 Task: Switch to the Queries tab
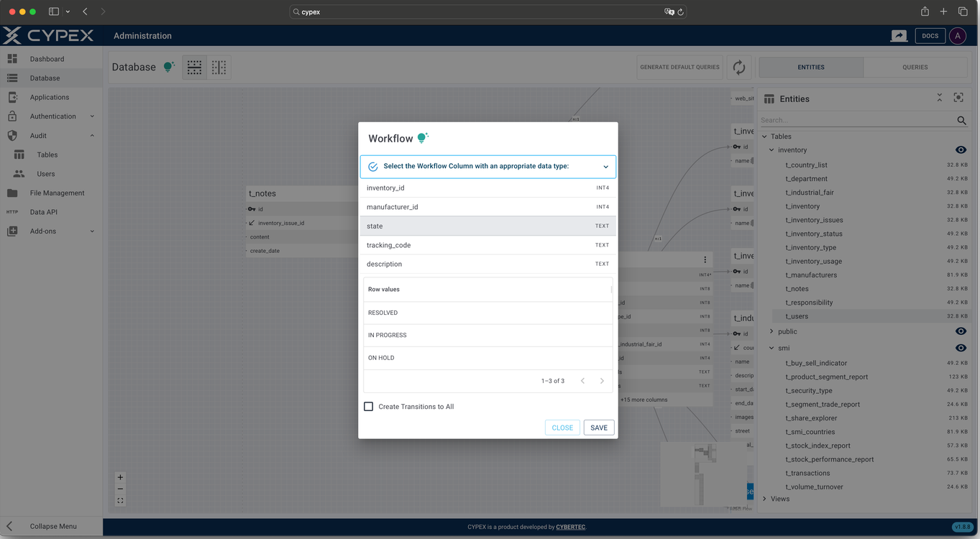(915, 68)
